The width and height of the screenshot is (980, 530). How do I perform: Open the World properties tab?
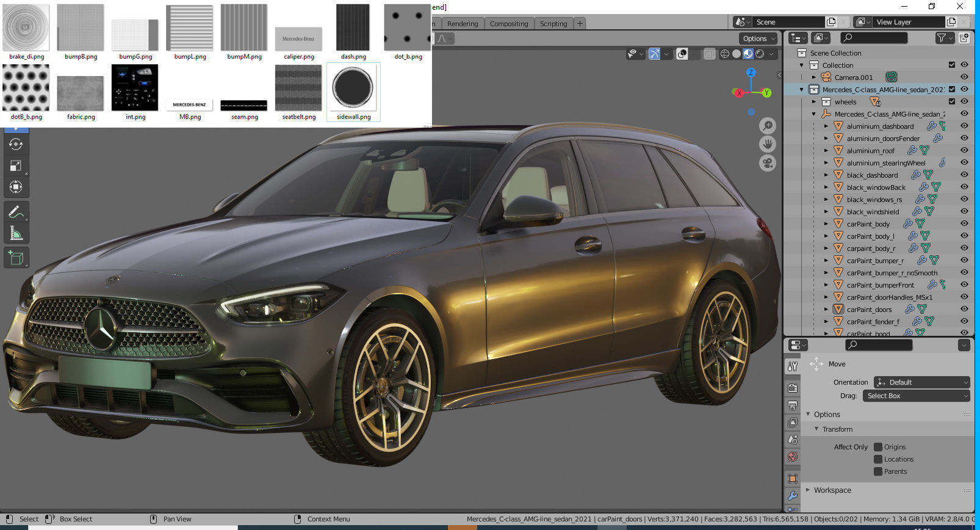tap(793, 457)
